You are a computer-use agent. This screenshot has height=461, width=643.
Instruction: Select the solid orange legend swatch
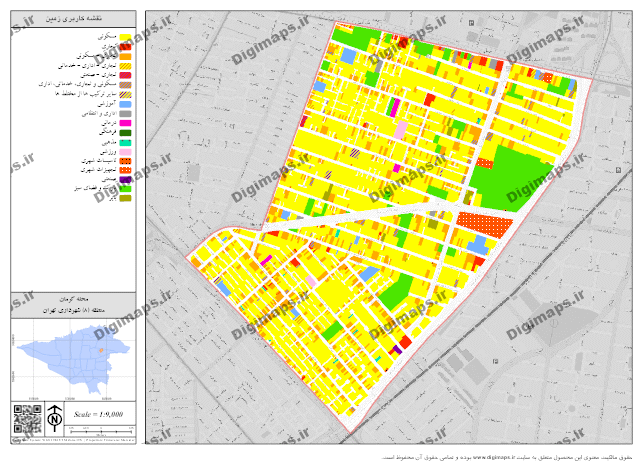point(125,57)
